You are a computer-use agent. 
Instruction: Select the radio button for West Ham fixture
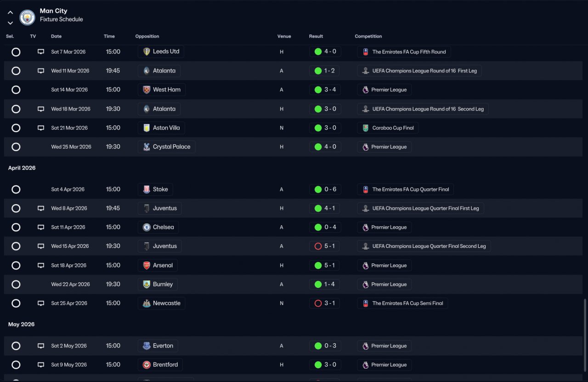(16, 90)
